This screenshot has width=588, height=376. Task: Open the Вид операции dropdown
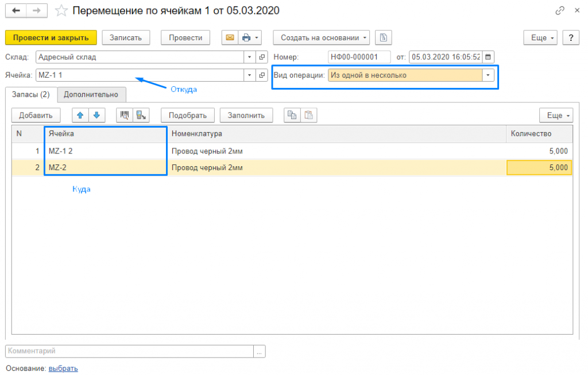(x=488, y=75)
